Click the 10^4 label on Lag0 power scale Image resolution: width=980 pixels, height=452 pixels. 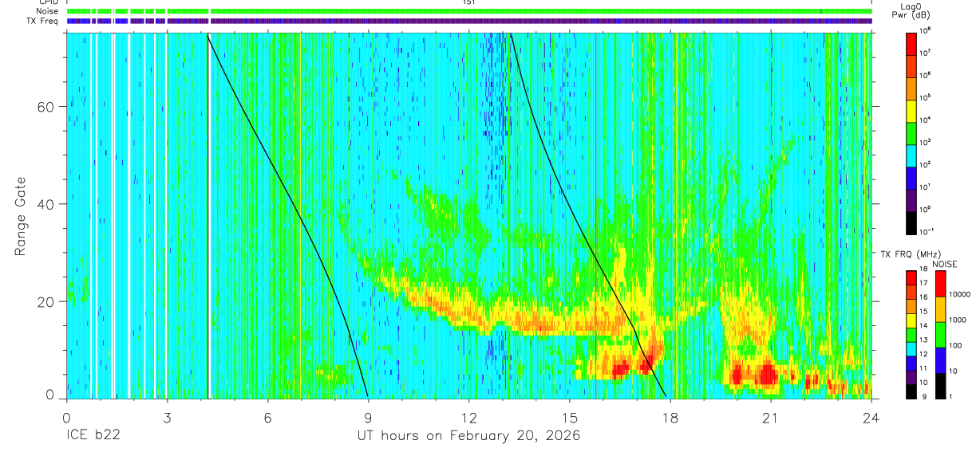(926, 120)
